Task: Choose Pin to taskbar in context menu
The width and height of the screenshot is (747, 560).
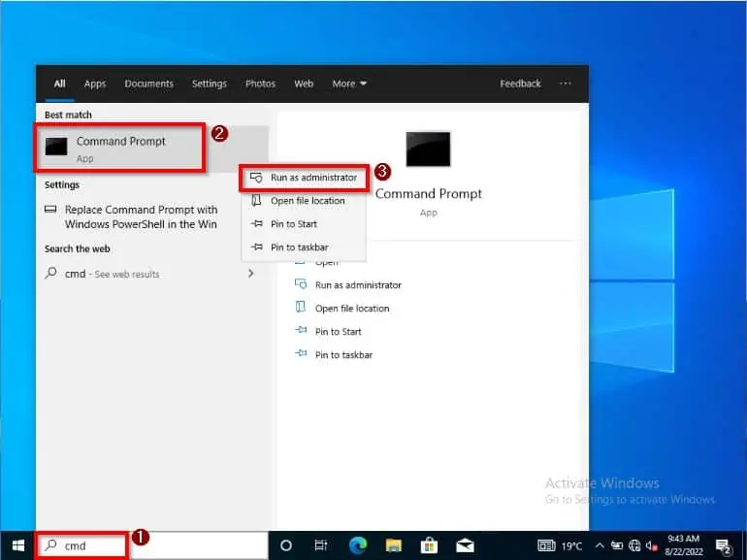Action: pyautogui.click(x=304, y=247)
